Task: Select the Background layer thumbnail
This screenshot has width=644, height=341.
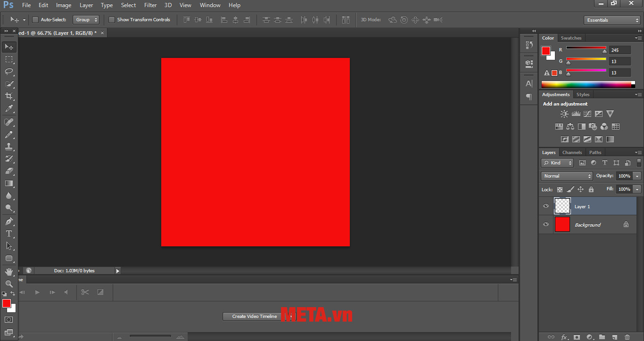Action: [x=562, y=225]
